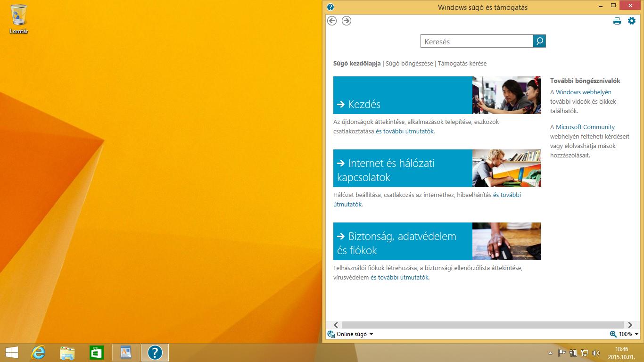Click the Biztonság topic photo thumbnail
This screenshot has width=644, height=362.
tap(506, 241)
